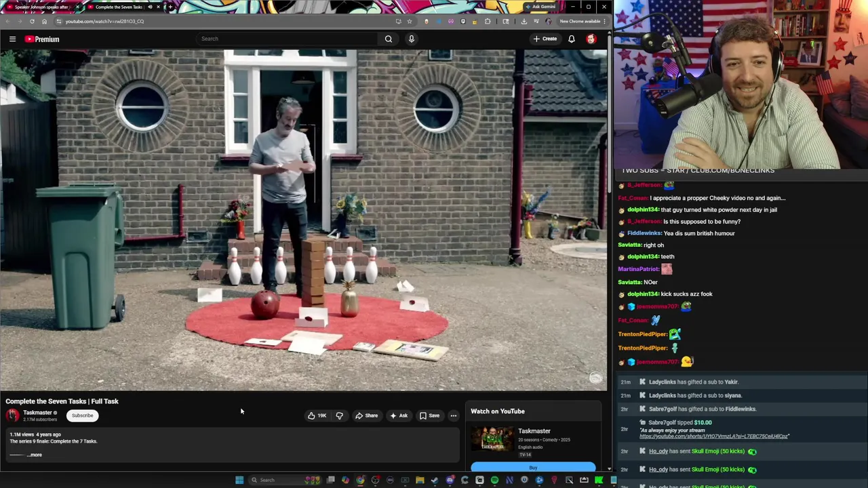Open Taskmaster show title in card

tap(534, 431)
